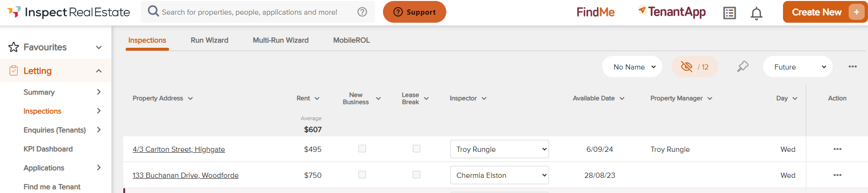Open the three-dot menu above Action column

point(852,67)
